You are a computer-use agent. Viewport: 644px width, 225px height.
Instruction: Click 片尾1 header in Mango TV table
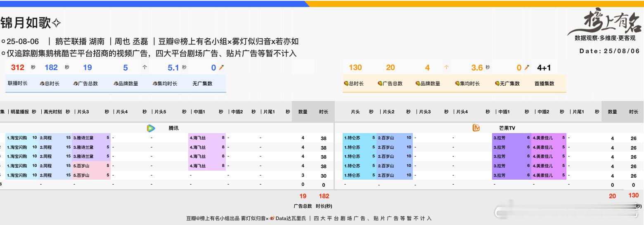578,112
